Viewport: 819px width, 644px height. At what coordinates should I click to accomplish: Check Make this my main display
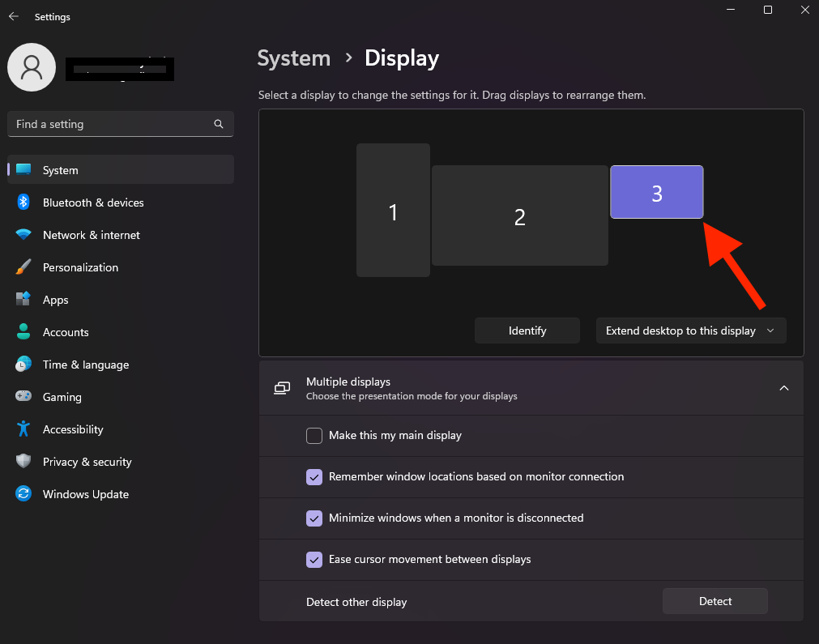click(314, 436)
